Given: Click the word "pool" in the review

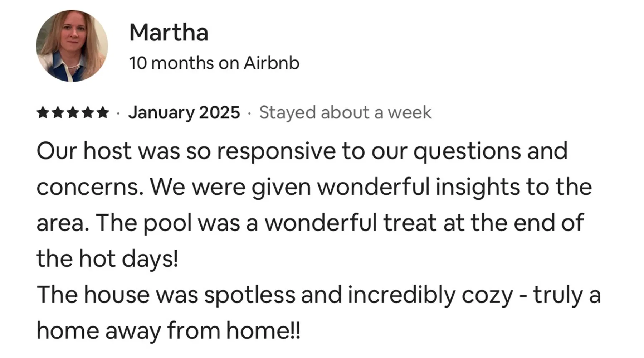Looking at the screenshot, I should tap(167, 223).
